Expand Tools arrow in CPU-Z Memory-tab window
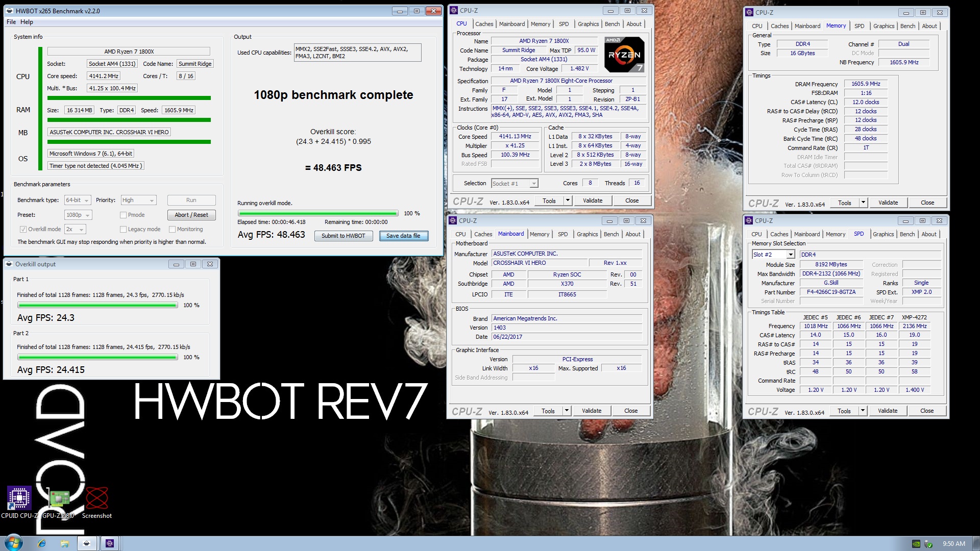This screenshot has width=980, height=551. pos(863,203)
